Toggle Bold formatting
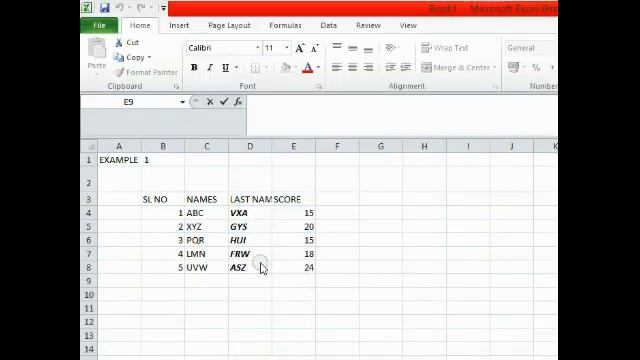 [x=194, y=67]
